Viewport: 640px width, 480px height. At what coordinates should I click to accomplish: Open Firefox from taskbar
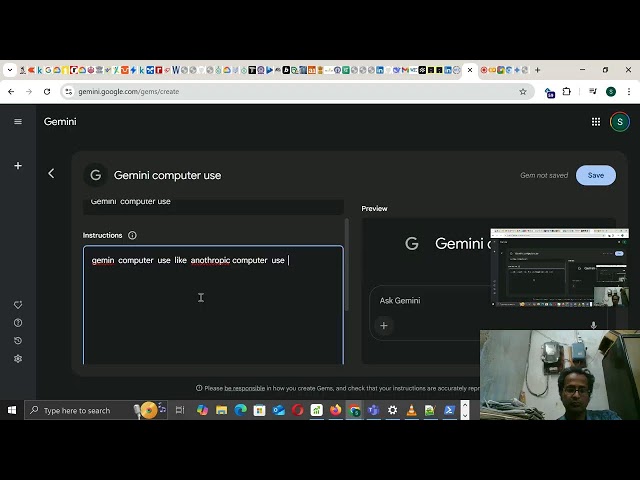336,410
